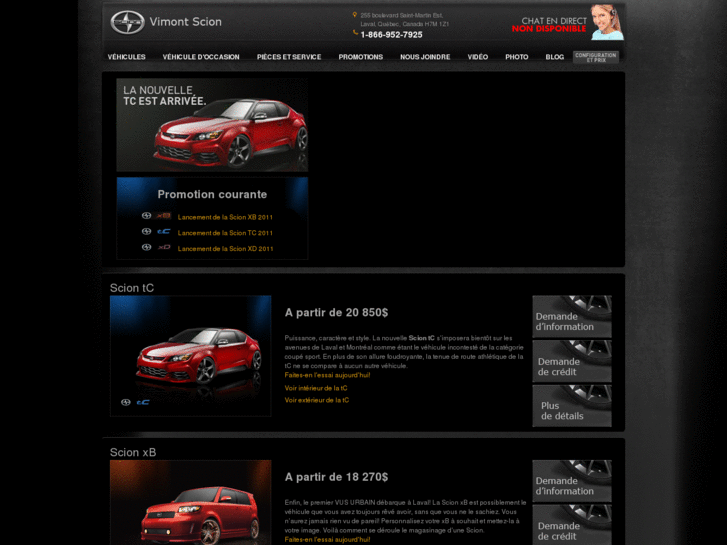Screen dimensions: 727x545
Task: Click xB Demande de crédit button
Action: click(x=572, y=525)
